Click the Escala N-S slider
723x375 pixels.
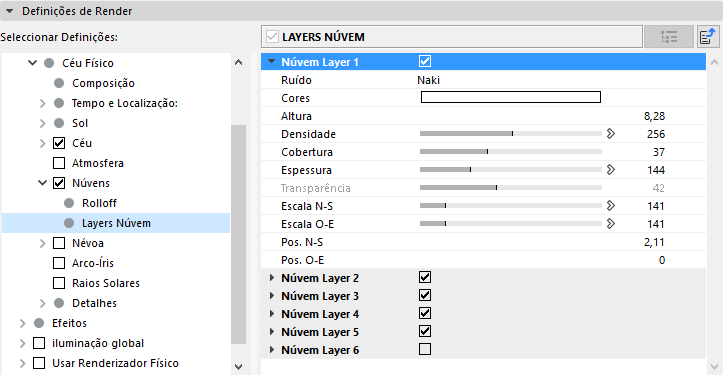click(x=510, y=206)
